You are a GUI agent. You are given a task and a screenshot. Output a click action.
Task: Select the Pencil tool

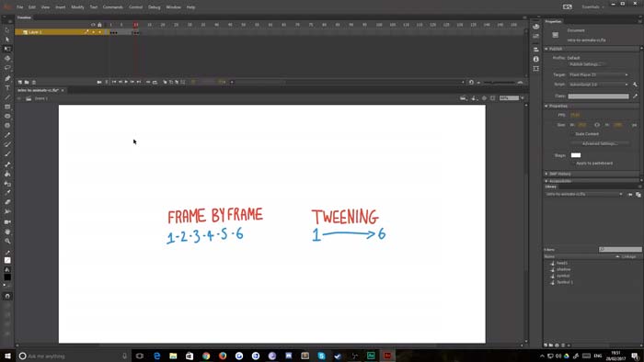[7, 135]
